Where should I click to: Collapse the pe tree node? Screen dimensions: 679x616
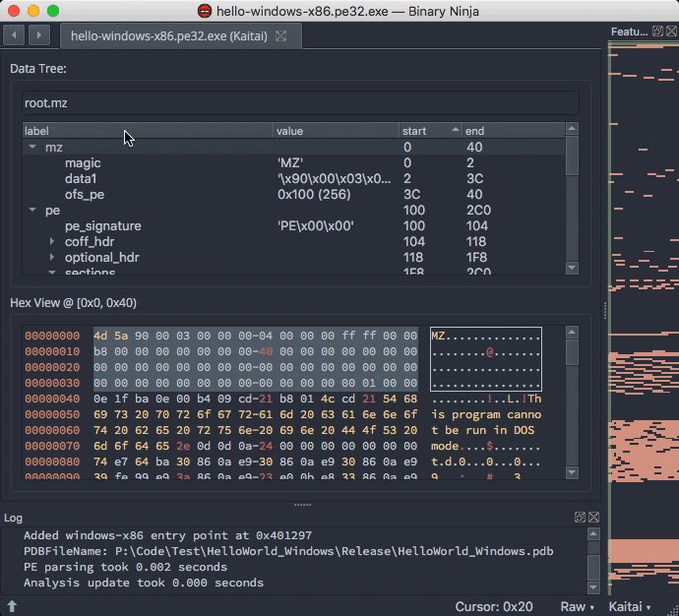click(x=32, y=210)
